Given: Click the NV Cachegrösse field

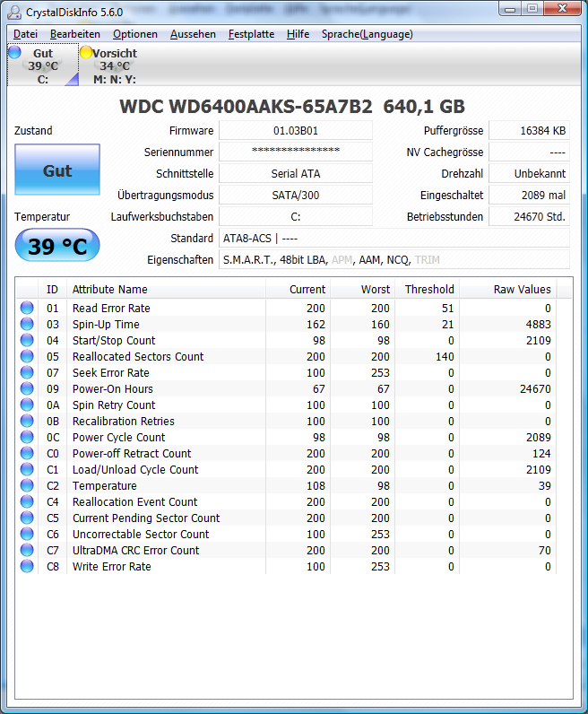Looking at the screenshot, I should pyautogui.click(x=530, y=152).
